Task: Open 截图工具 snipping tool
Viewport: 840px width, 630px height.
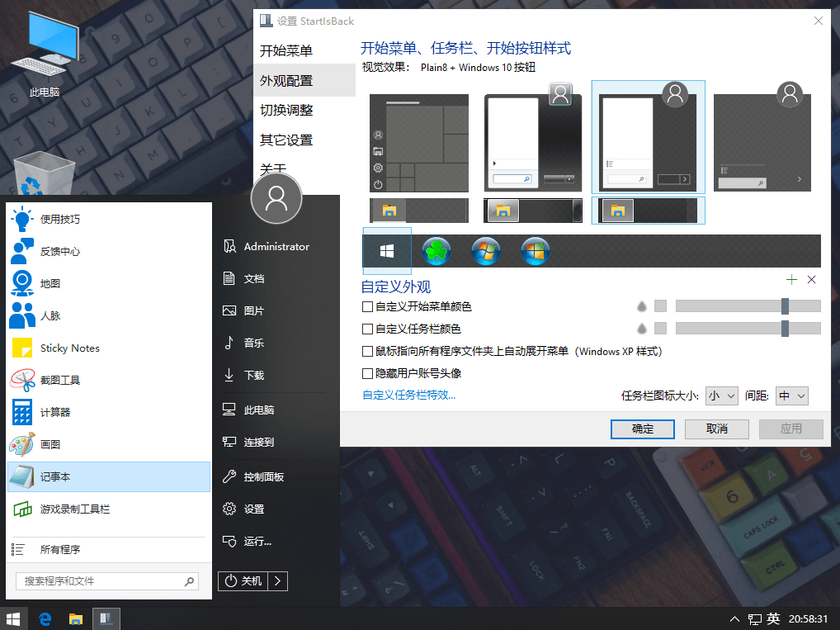Action: 109,380
